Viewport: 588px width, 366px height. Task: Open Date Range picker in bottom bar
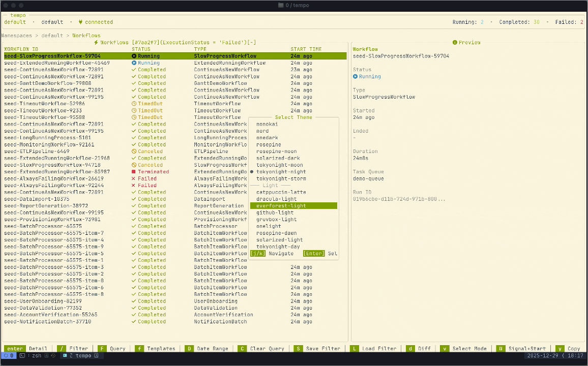[x=211, y=349]
